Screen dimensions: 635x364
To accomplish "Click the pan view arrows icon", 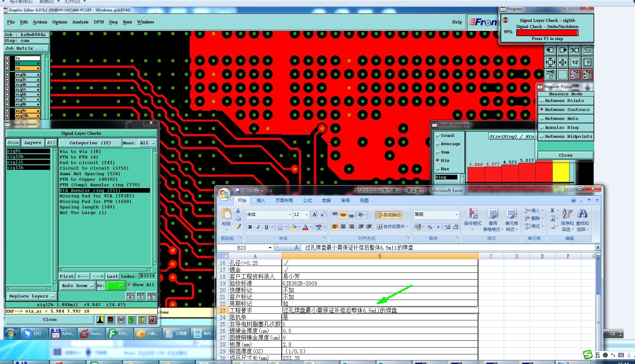I will pyautogui.click(x=563, y=63).
